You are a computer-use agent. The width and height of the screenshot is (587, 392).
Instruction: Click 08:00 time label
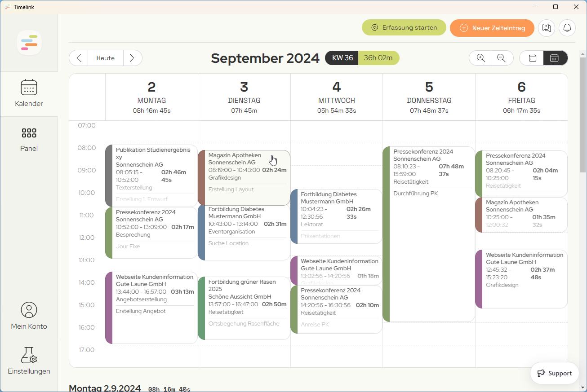[x=87, y=148]
